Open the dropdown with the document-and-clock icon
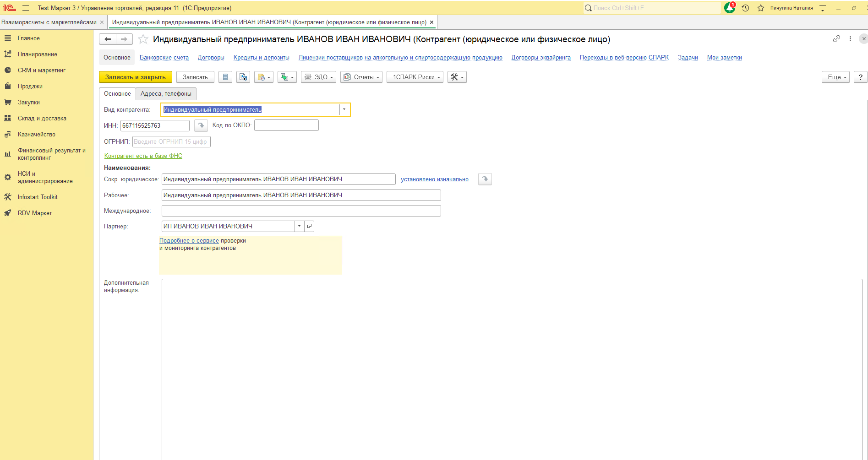 264,77
